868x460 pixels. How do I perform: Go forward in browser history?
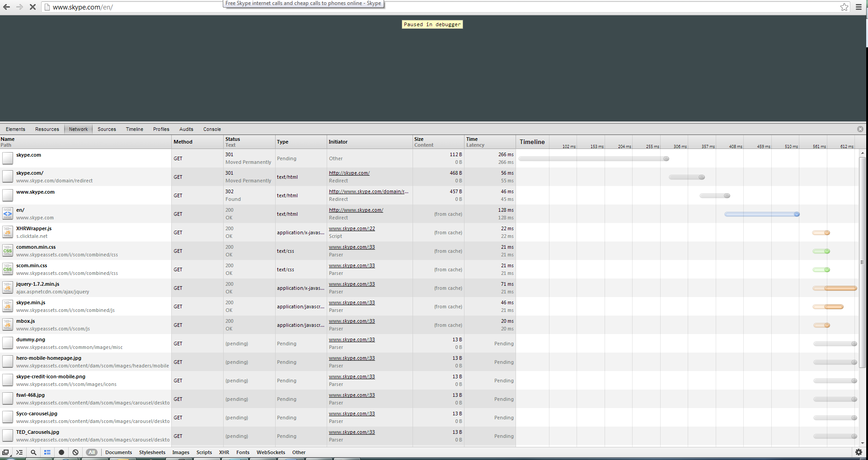[x=19, y=7]
